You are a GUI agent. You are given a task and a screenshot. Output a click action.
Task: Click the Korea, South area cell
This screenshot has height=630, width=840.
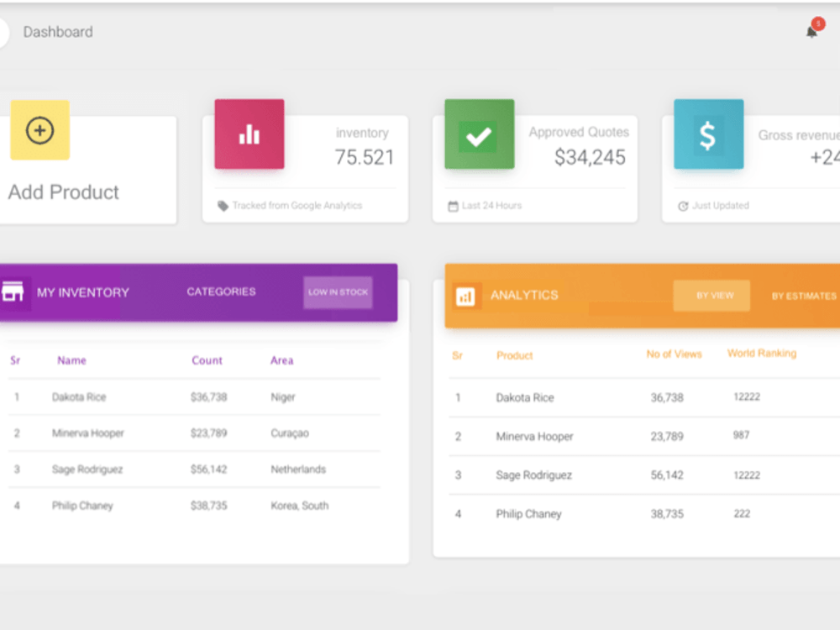[300, 506]
